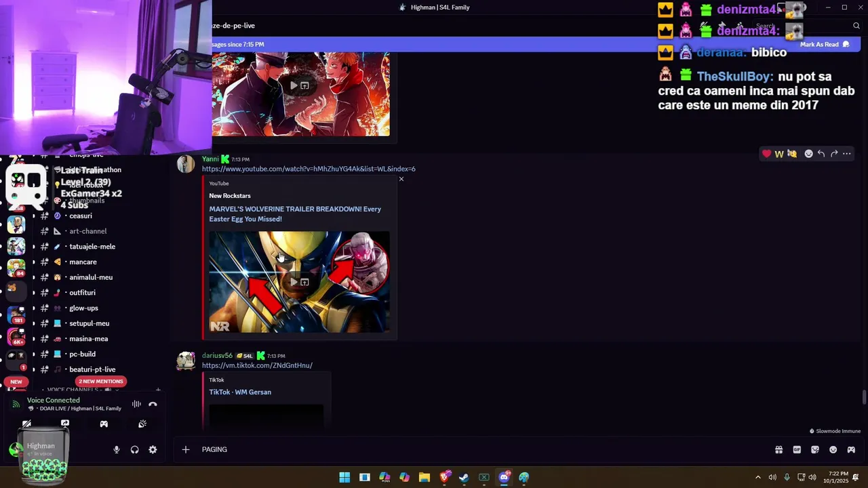Open the YouTube link in Yanni's message
The height and width of the screenshot is (488, 868).
coord(309,169)
